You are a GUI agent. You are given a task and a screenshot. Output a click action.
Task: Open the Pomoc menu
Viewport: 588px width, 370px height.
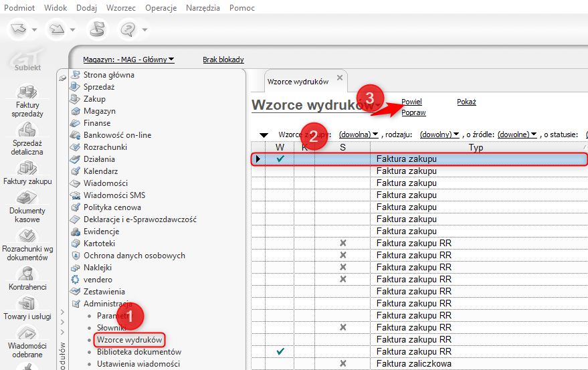click(x=242, y=8)
